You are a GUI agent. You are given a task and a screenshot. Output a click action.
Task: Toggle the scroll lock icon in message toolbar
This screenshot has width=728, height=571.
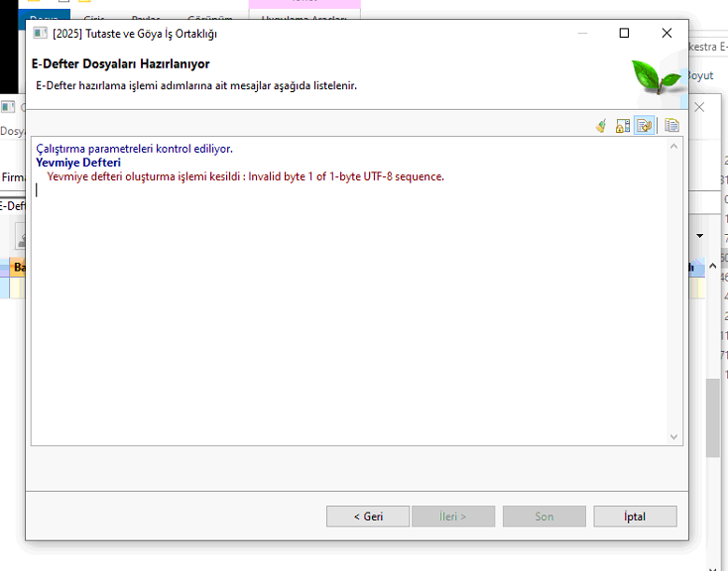pyautogui.click(x=623, y=126)
